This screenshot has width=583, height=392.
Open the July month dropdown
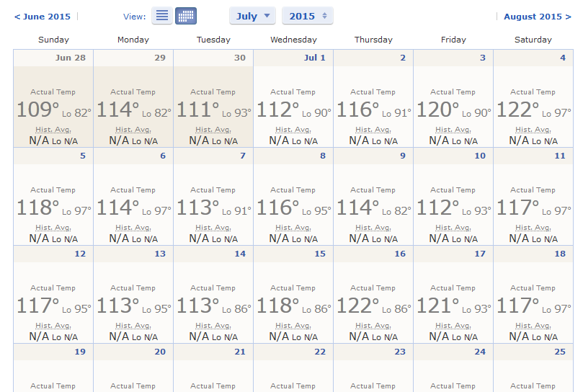(252, 16)
